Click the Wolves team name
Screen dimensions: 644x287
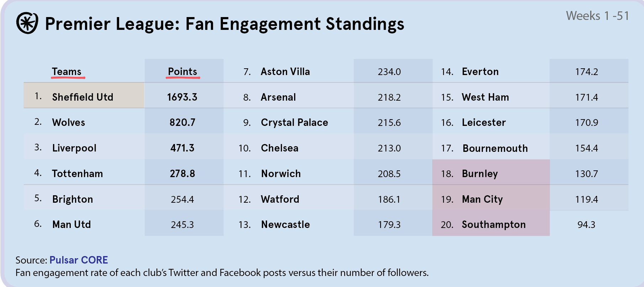click(69, 122)
